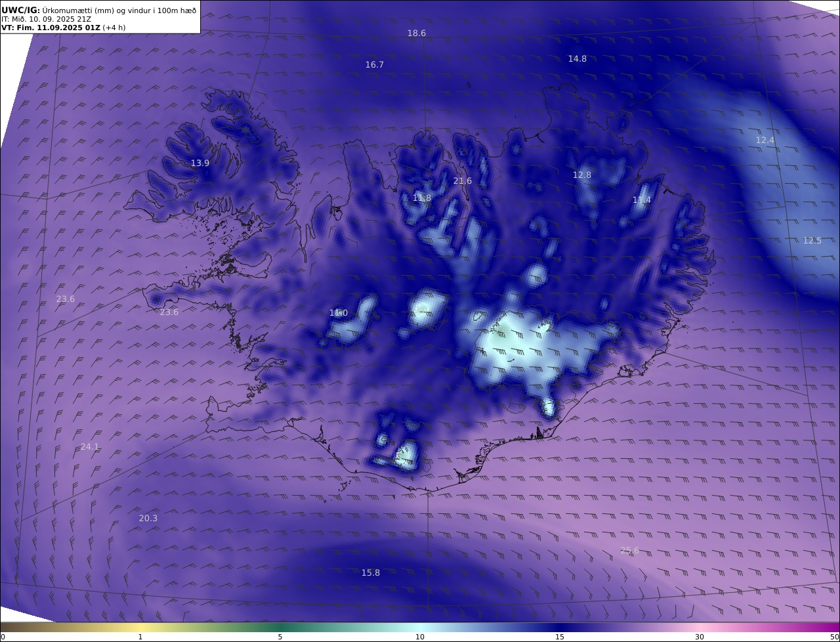
Task: Click the 16.7 value label
Action: [375, 64]
